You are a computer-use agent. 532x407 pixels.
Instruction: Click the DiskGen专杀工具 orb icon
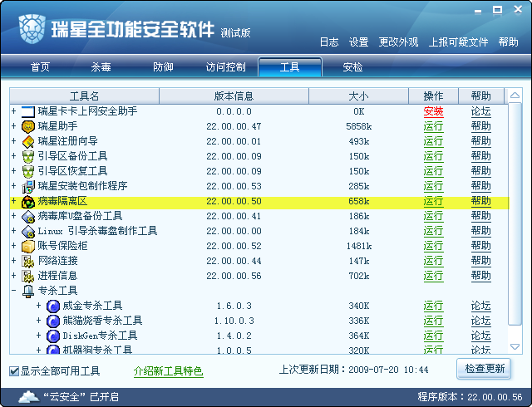click(53, 336)
